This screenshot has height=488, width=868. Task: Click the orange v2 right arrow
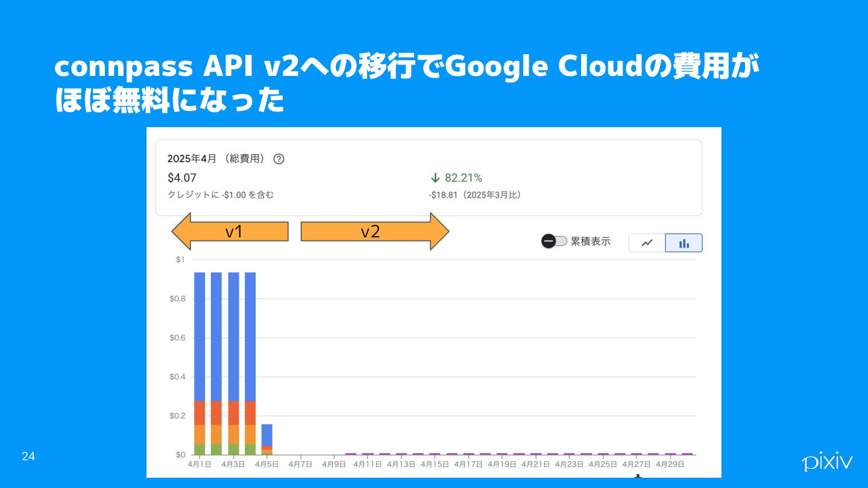tap(375, 231)
